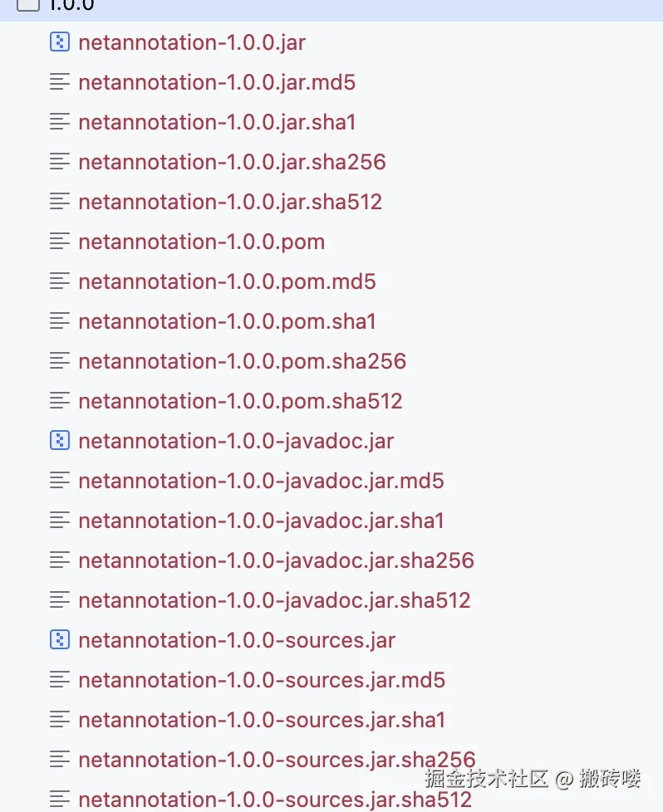Select netannotation-1.0.0.jar.sha512 entry
663x812 pixels.
[x=230, y=202]
